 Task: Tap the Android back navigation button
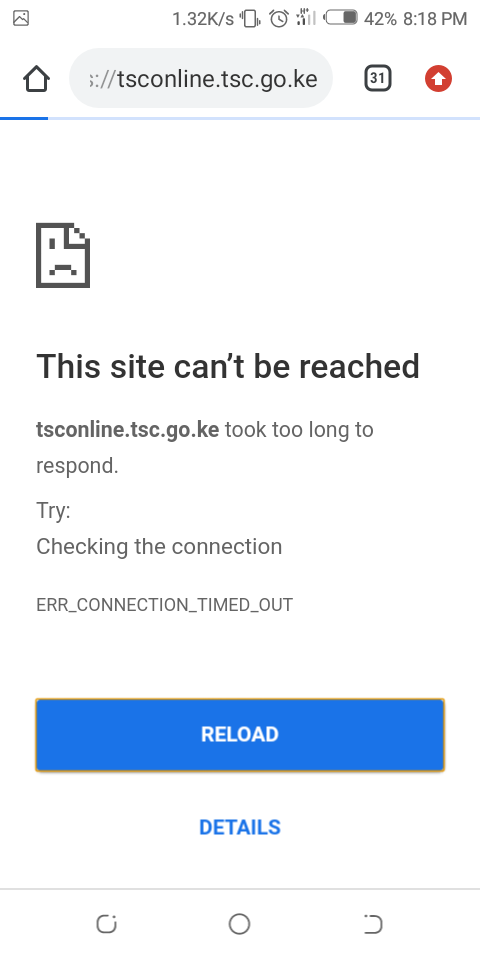pos(372,924)
